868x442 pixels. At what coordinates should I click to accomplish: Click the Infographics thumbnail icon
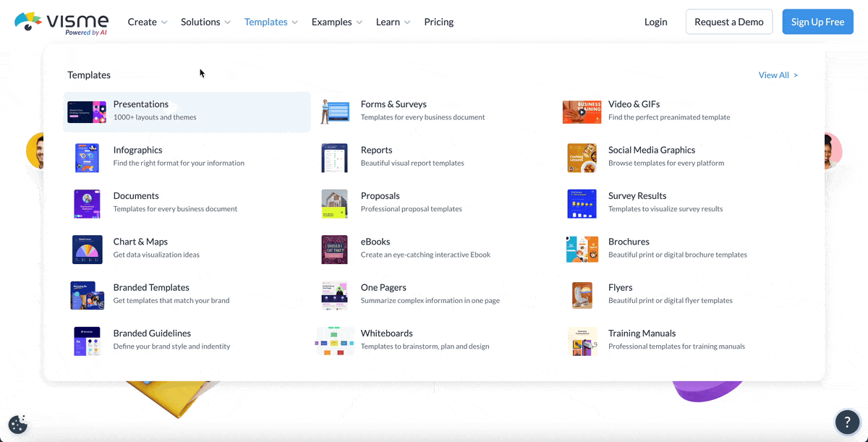(87, 158)
